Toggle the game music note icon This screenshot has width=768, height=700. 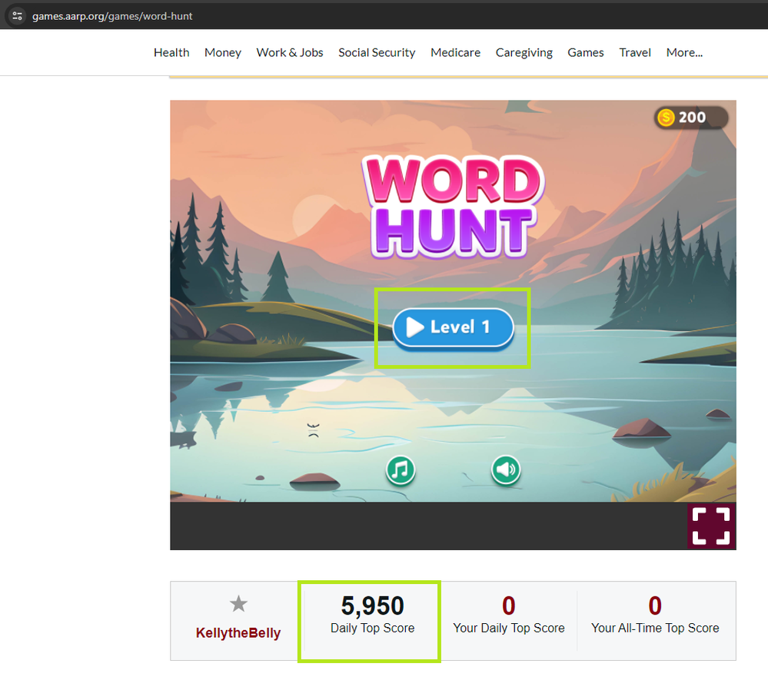pos(400,469)
